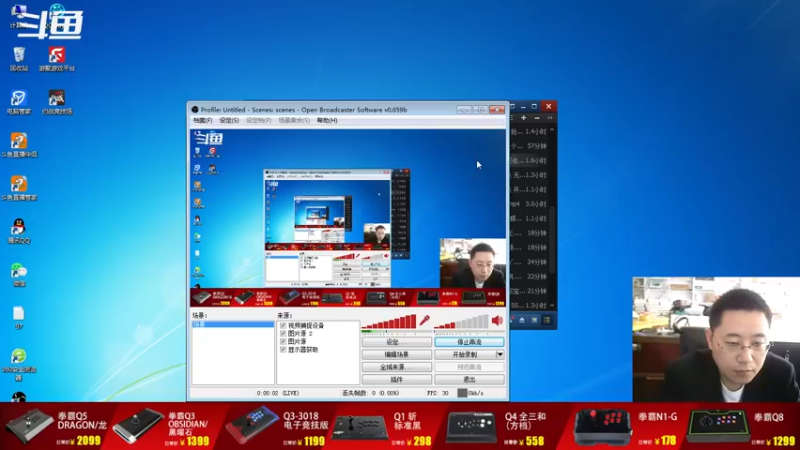
Task: Open the file named 97 on desktop
Action: click(19, 317)
